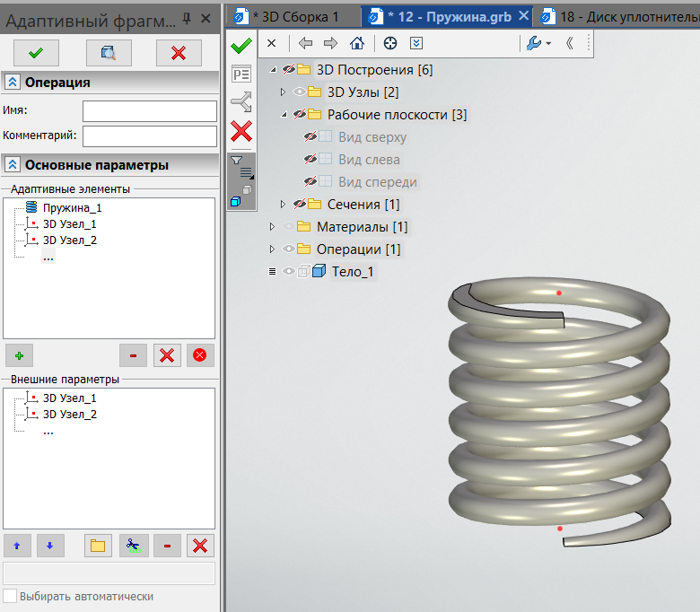Enable Выбирать автоматически checkbox

10,596
